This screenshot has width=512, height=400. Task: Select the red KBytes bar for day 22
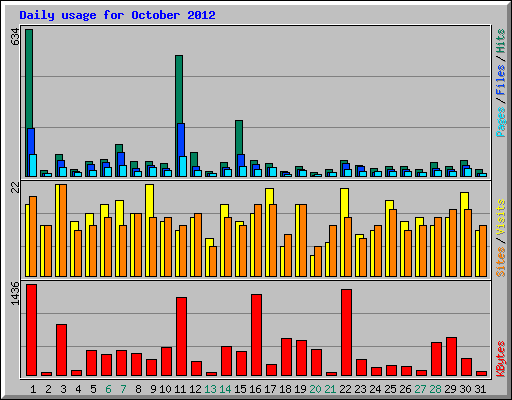[347, 332]
